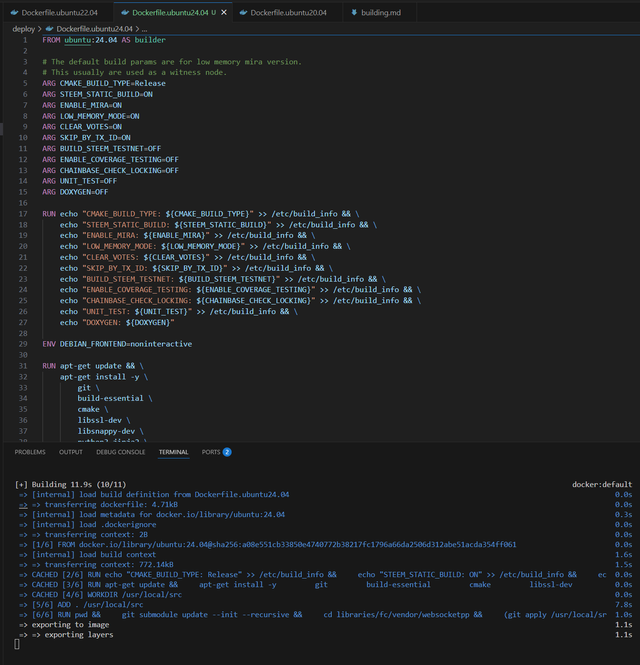Click 'ARG UNIT_TEST=OFF' line
The image size is (640, 665).
(x=80, y=181)
